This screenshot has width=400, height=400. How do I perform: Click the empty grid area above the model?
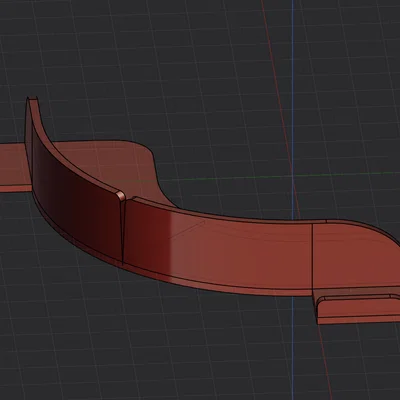[167, 67]
